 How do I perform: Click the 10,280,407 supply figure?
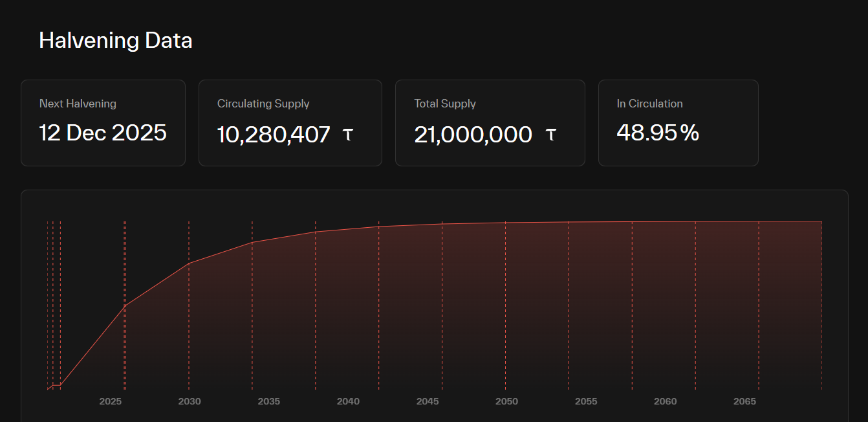[274, 135]
